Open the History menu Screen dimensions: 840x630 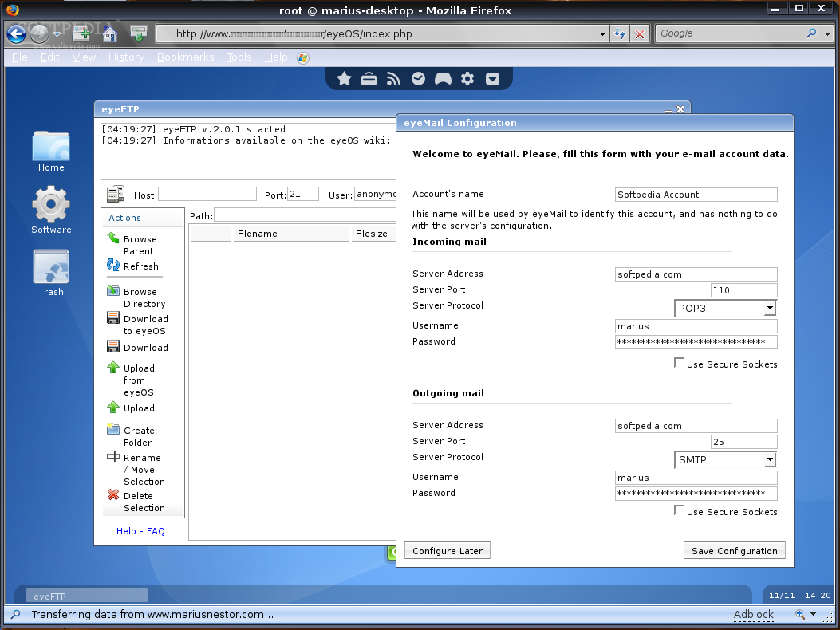pyautogui.click(x=126, y=57)
